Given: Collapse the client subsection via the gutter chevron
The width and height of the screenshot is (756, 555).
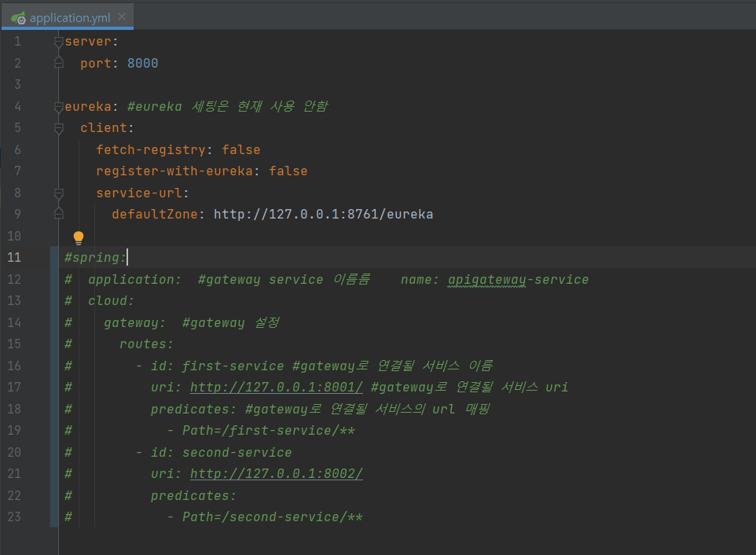Looking at the screenshot, I should click(x=58, y=127).
